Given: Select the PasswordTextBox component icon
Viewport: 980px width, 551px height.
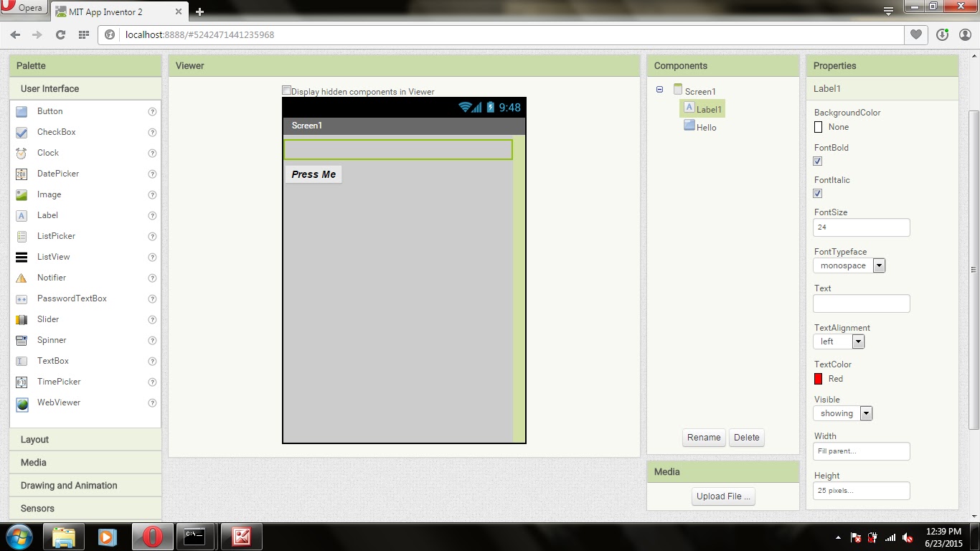Looking at the screenshot, I should [x=72, y=298].
